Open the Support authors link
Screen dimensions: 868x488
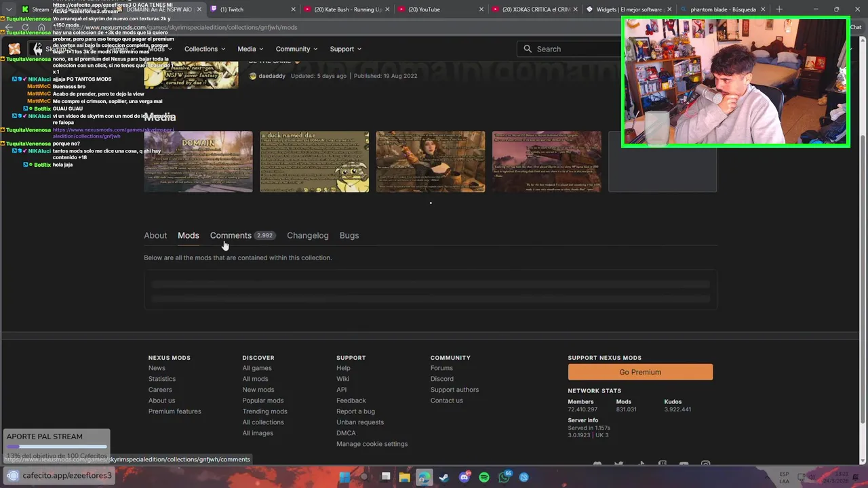[454, 390]
